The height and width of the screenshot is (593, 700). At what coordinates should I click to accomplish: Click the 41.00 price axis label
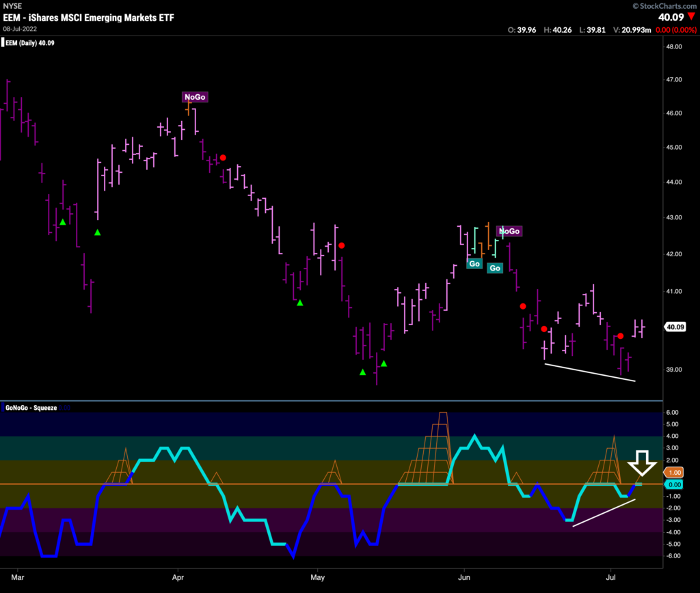tap(673, 291)
